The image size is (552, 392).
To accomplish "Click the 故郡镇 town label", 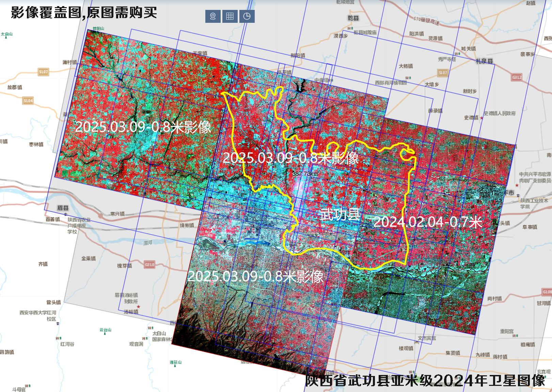I will click(x=15, y=88).
